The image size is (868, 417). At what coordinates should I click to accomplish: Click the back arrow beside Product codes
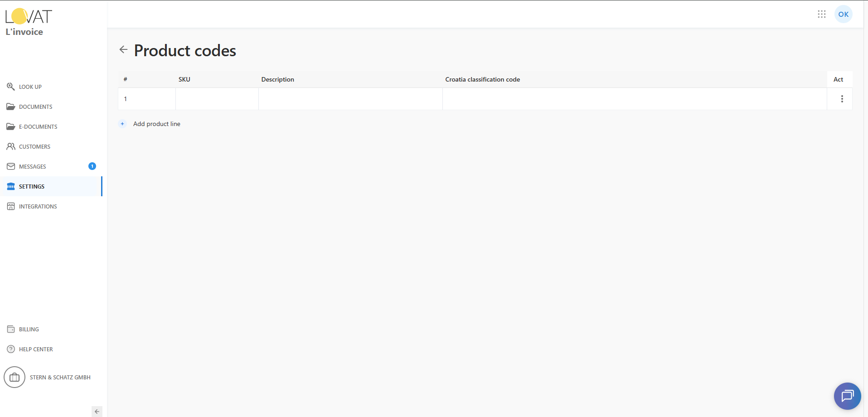click(x=123, y=49)
